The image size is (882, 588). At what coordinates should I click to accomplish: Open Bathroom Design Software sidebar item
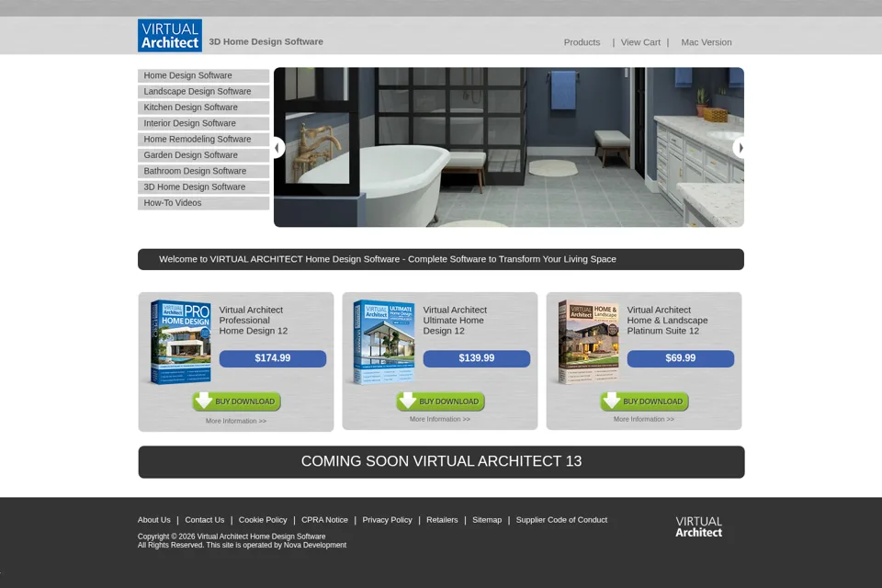coord(204,171)
